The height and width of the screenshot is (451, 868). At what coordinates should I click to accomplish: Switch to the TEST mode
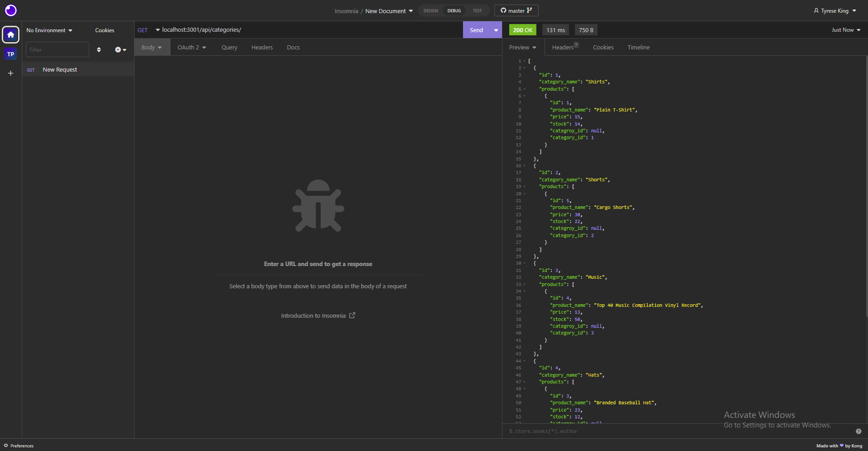(477, 10)
